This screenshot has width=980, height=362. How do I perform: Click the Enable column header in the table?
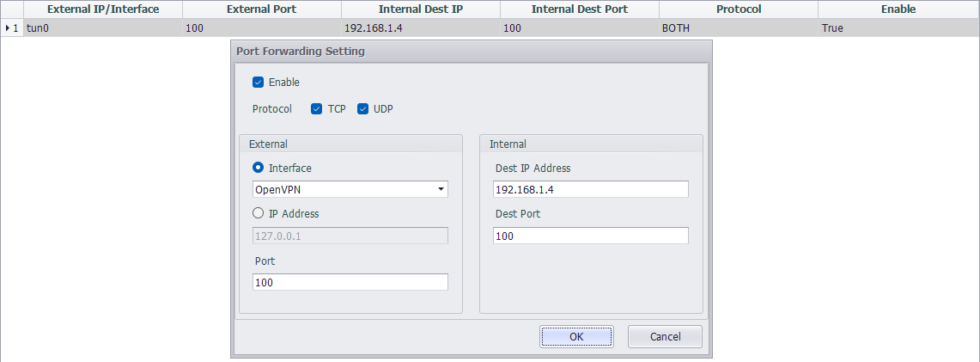point(898,9)
